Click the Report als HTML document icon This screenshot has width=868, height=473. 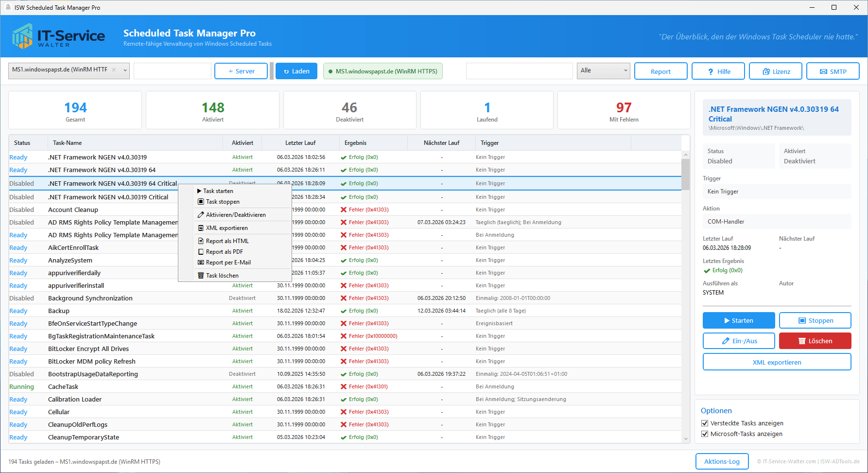[201, 241]
